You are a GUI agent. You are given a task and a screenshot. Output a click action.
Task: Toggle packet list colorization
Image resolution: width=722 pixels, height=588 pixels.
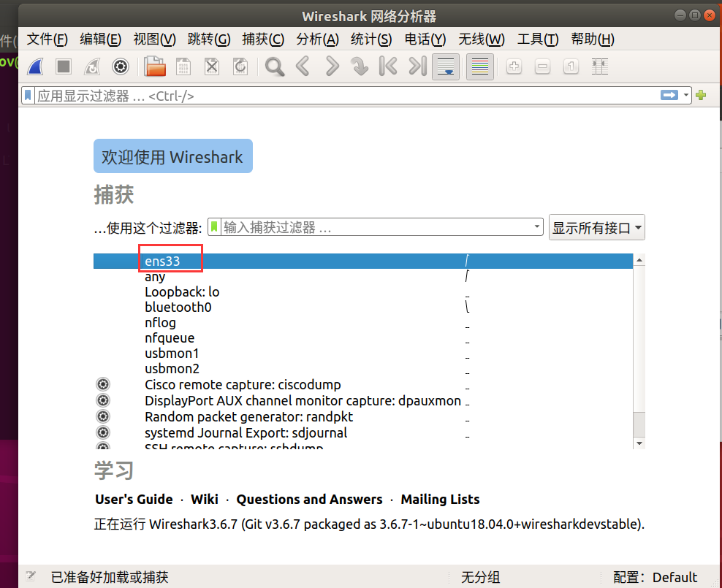click(480, 66)
